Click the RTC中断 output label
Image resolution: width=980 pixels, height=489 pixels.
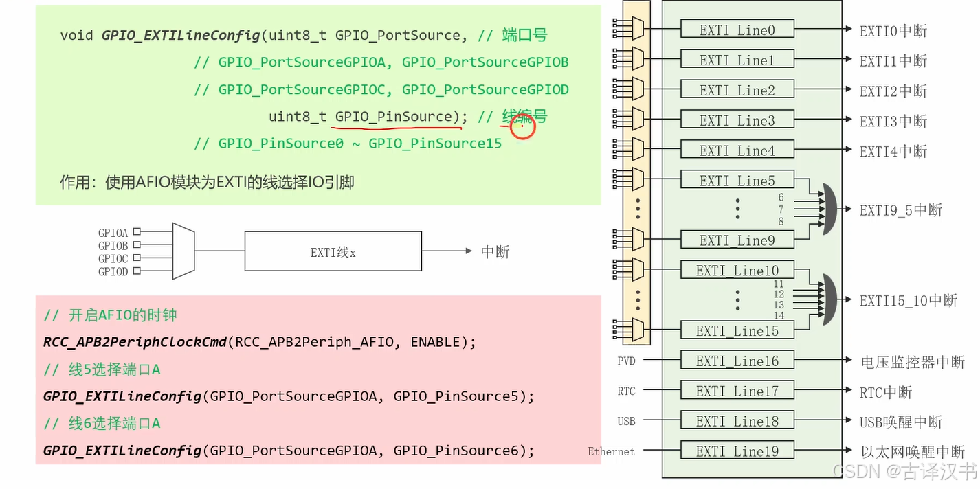click(886, 392)
